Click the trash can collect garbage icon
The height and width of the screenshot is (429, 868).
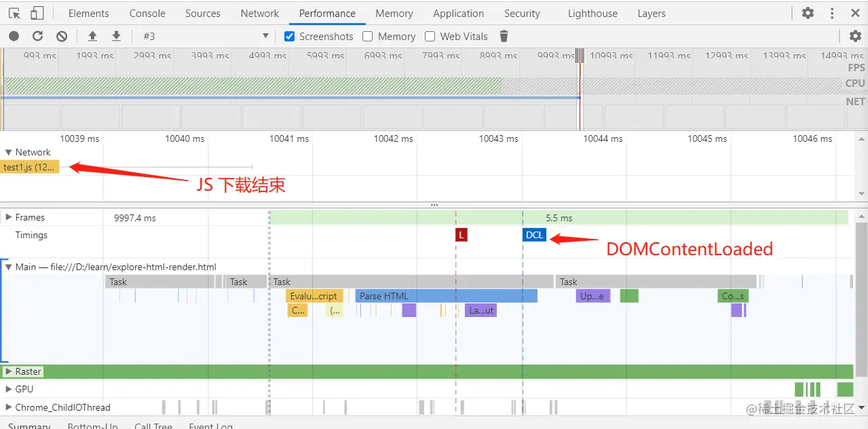pos(504,36)
